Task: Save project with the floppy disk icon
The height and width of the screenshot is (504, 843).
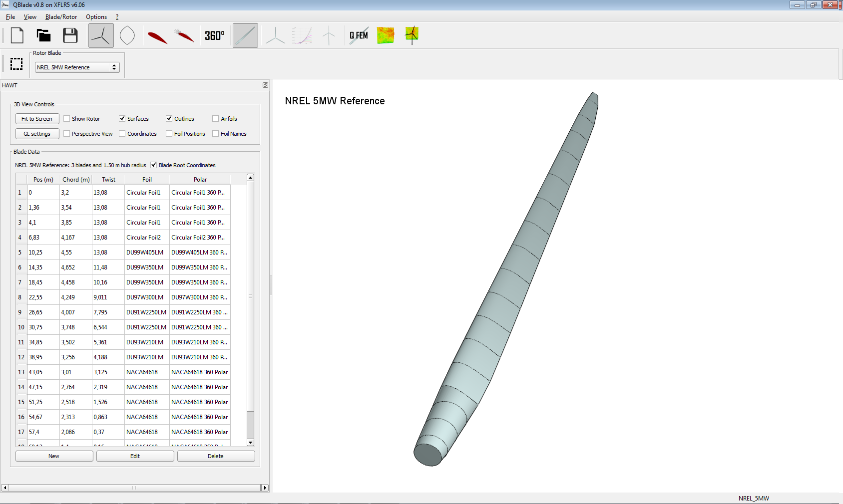Action: click(x=70, y=35)
